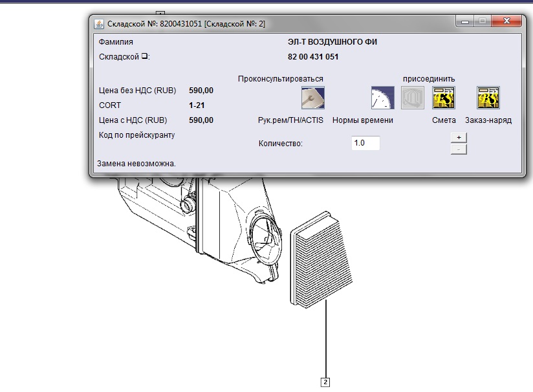Viewport: 533px width, 392px height.
Task: Click the Заказ-наряд work order icon
Action: (488, 98)
